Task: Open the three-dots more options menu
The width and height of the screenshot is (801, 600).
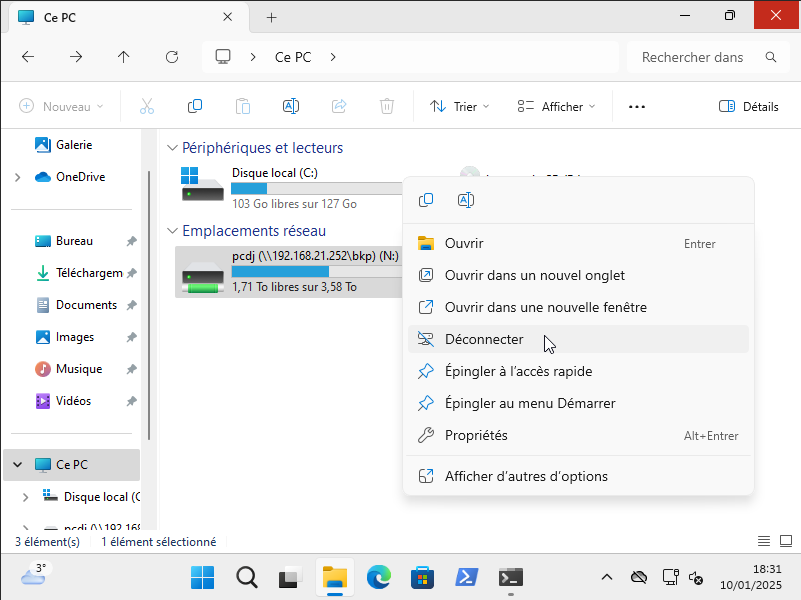Action: pyautogui.click(x=637, y=107)
